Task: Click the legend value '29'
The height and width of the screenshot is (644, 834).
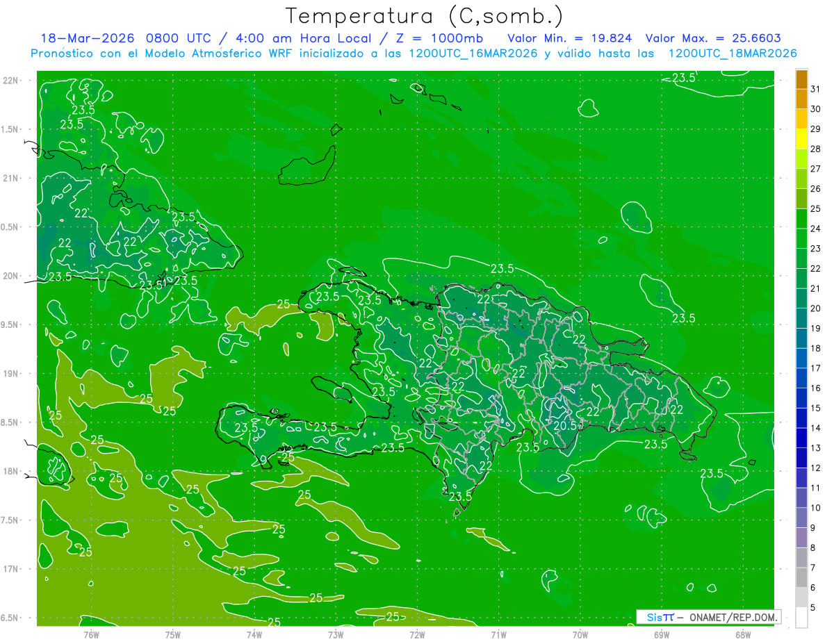Action: 816,129
